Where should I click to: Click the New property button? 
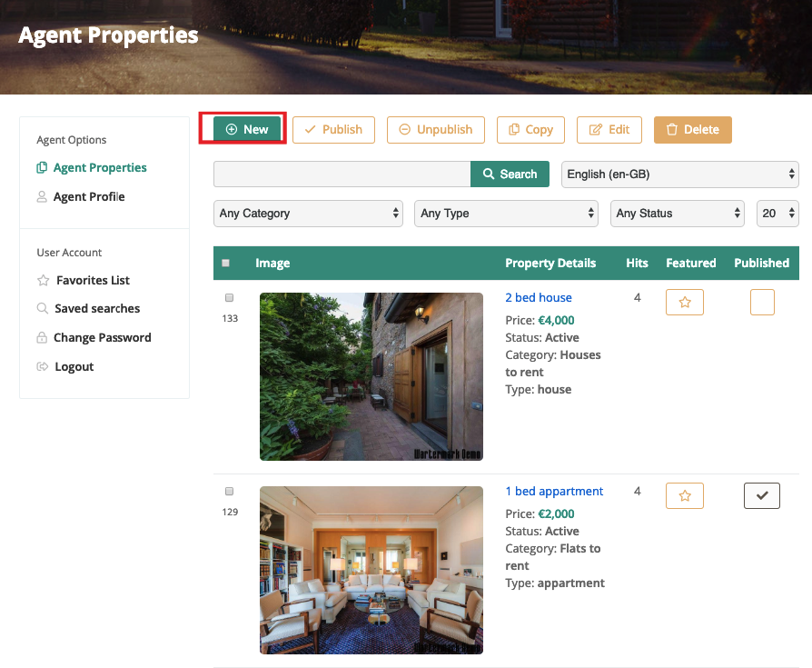tap(246, 129)
